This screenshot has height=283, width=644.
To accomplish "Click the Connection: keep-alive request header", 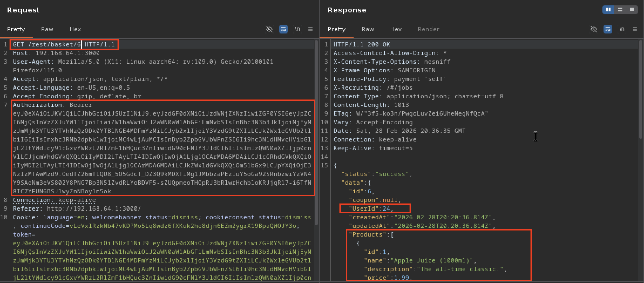I will pyautogui.click(x=54, y=200).
